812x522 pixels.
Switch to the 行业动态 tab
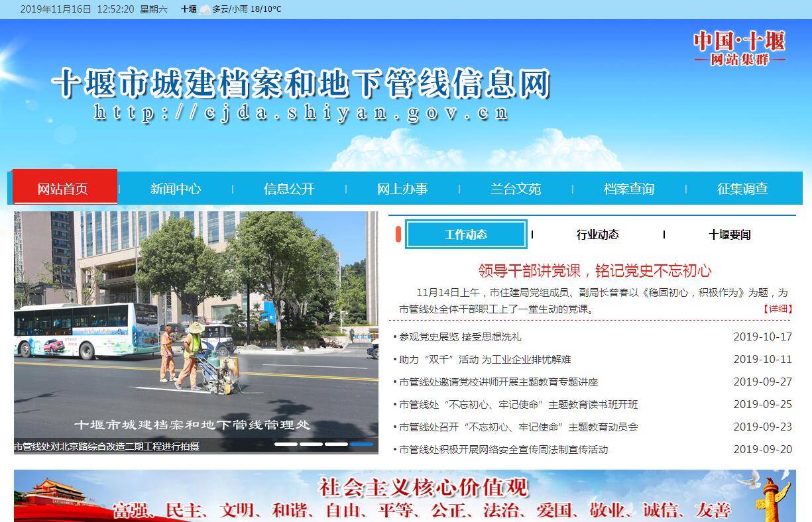coord(597,235)
